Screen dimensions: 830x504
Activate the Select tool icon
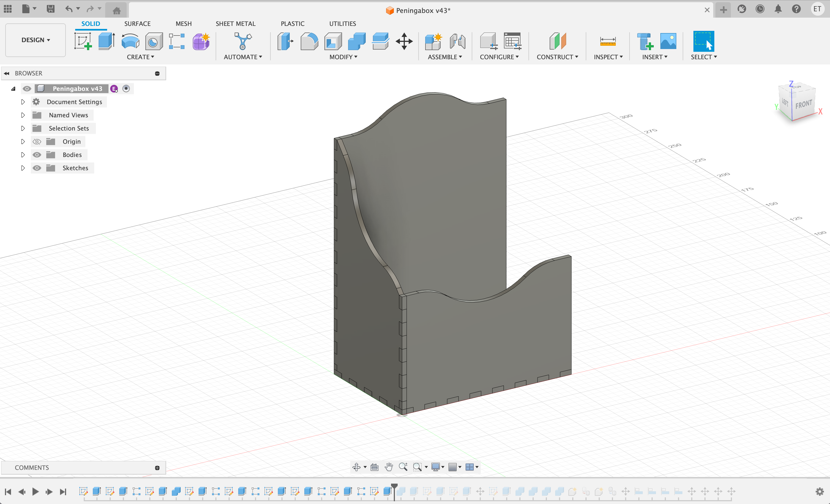coord(704,41)
